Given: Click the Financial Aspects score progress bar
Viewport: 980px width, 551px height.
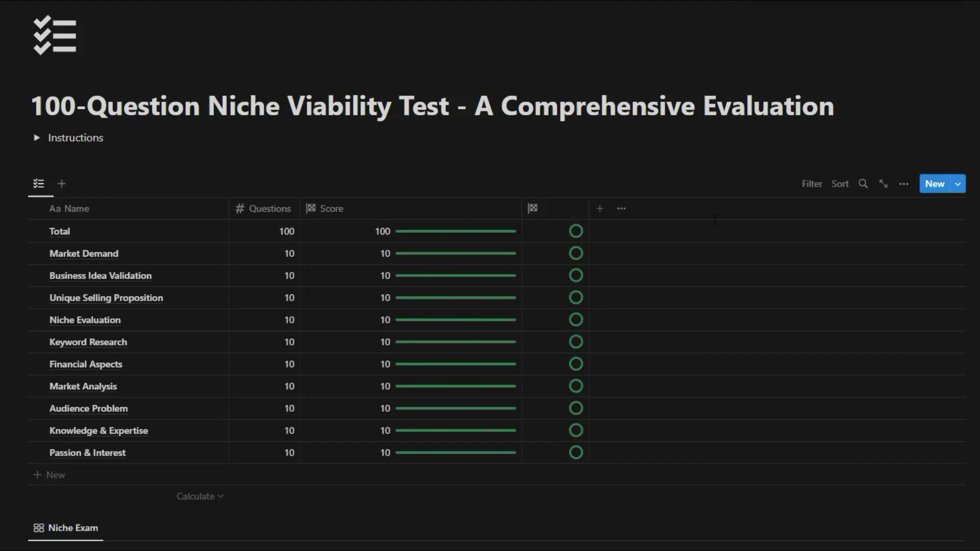Looking at the screenshot, I should point(455,364).
